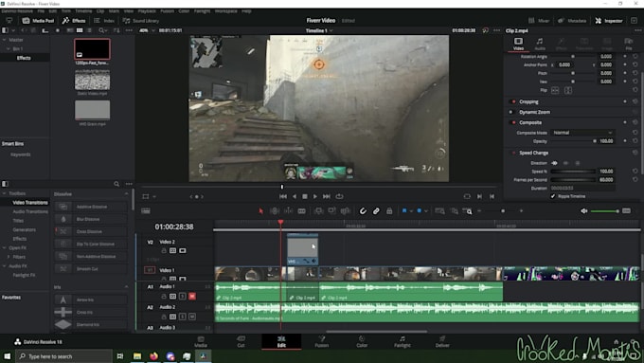Lock the Video 2 track

pos(164,250)
